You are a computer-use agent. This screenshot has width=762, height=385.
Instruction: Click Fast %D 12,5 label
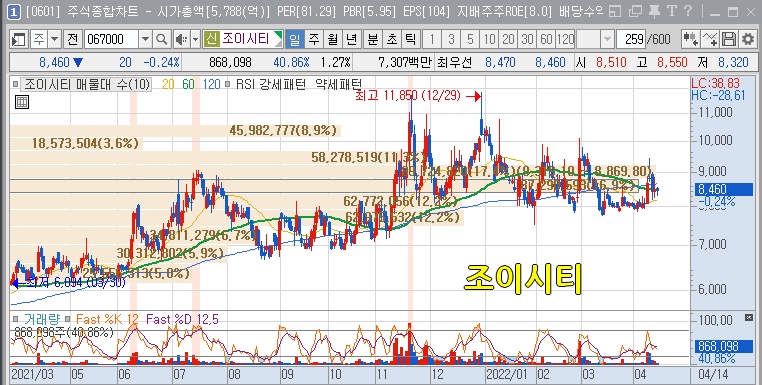(182, 319)
